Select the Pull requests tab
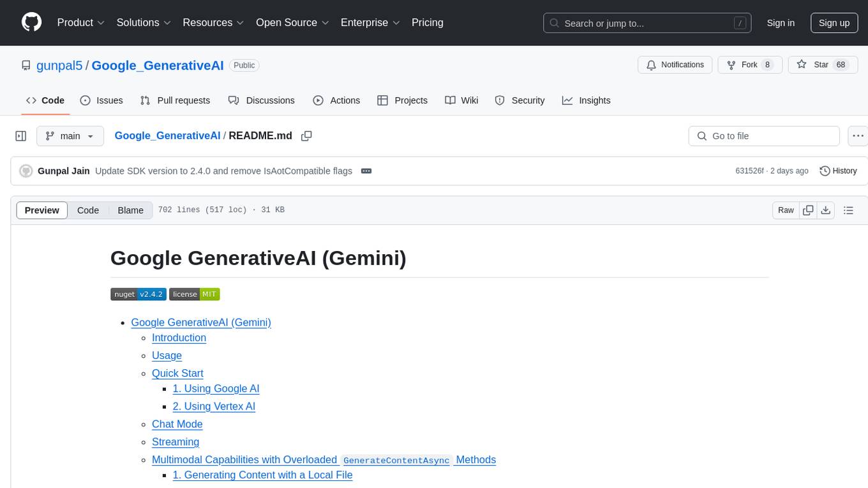The height and width of the screenshot is (488, 868). pyautogui.click(x=175, y=100)
